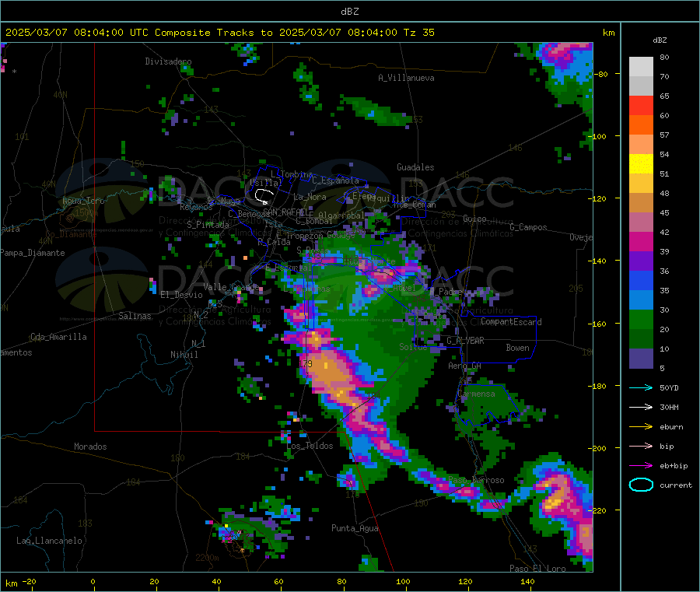The width and height of the screenshot is (700, 592).
Task: Click the 'El_Desvio' place label
Action: pos(181,295)
